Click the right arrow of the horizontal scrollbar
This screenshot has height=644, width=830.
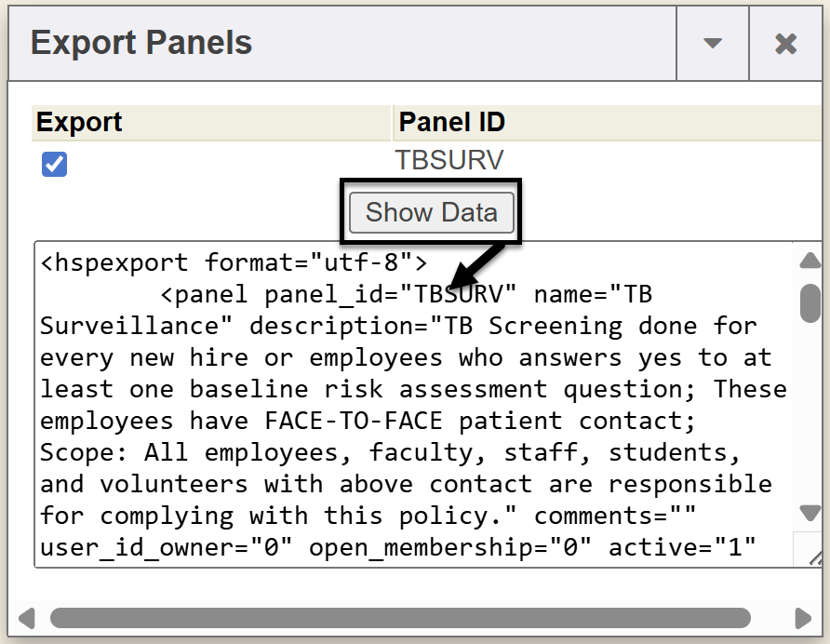click(x=802, y=618)
